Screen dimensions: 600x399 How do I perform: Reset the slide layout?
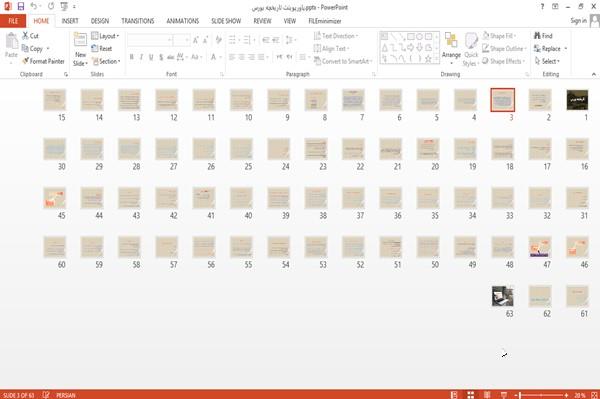pos(102,49)
